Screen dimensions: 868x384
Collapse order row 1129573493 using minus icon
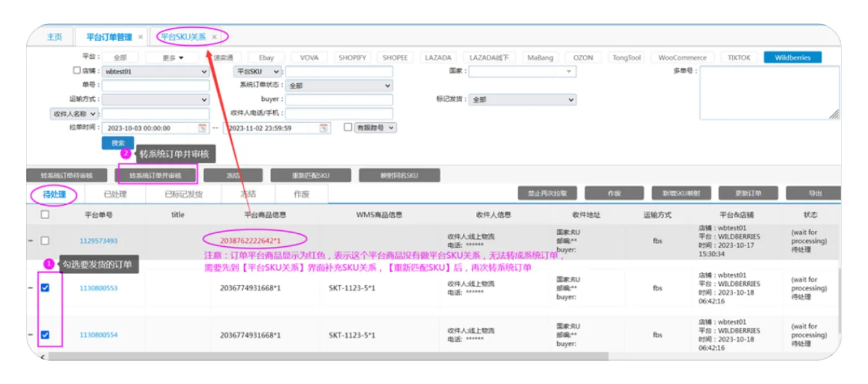(31, 241)
